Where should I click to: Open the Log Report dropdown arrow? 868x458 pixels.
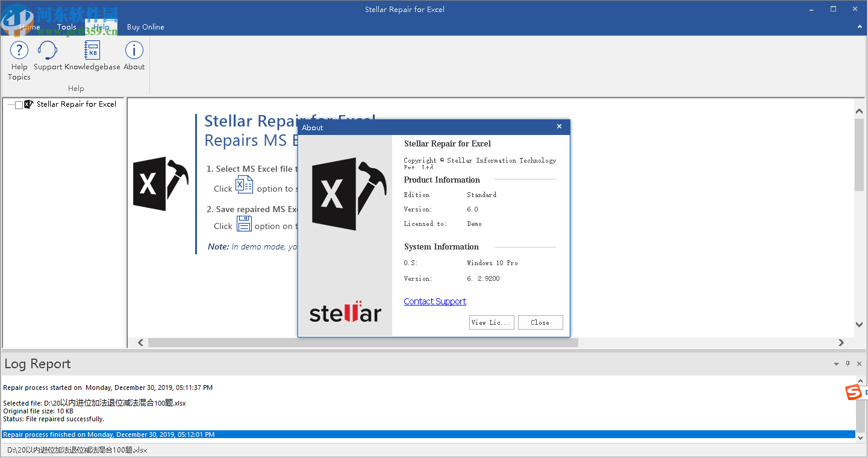(836, 363)
